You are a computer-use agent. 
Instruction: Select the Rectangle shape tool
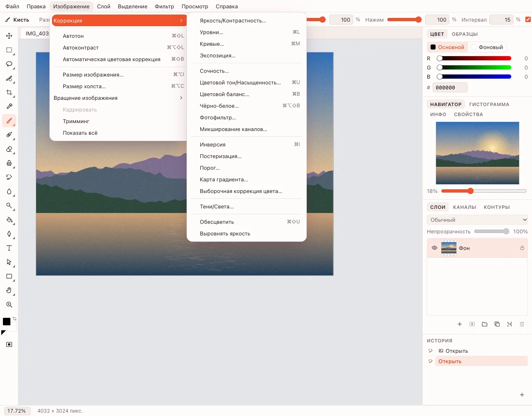coord(9,276)
